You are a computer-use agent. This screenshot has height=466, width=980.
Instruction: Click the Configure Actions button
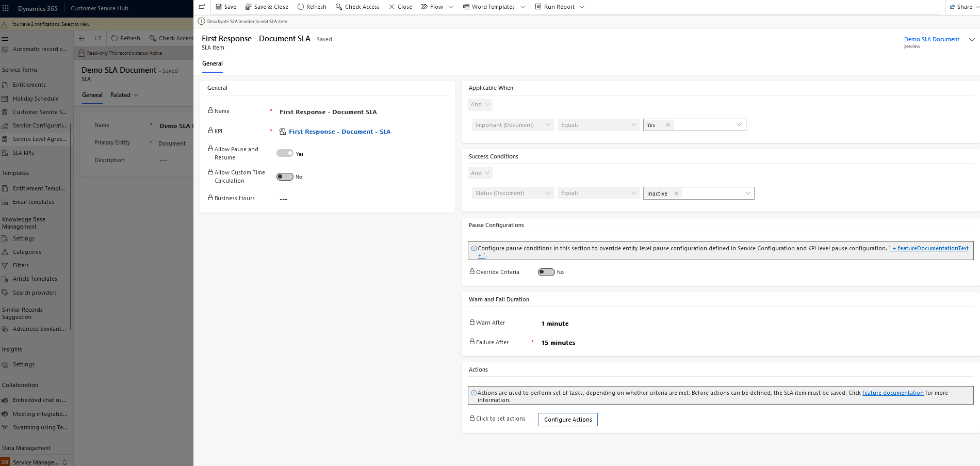tap(568, 420)
